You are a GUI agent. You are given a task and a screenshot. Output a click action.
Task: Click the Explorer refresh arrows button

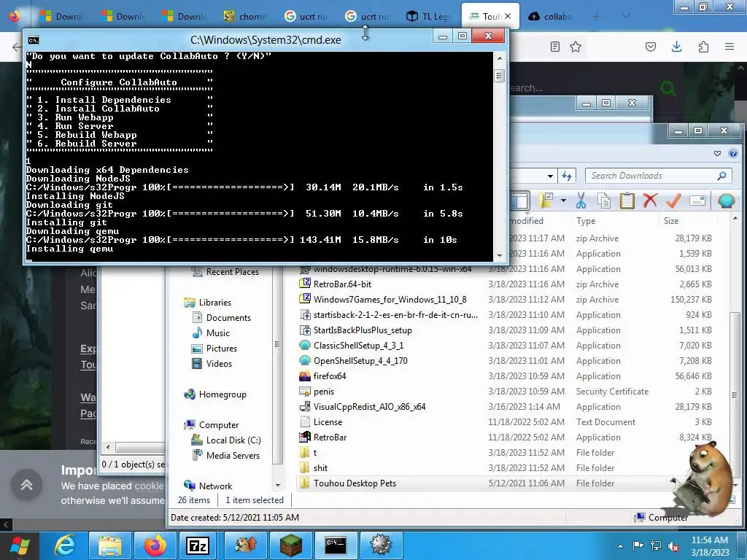[566, 176]
